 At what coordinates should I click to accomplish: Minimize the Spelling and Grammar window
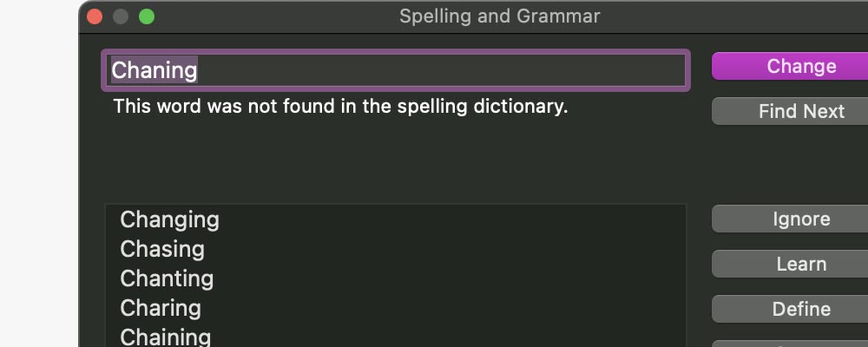coord(121,16)
